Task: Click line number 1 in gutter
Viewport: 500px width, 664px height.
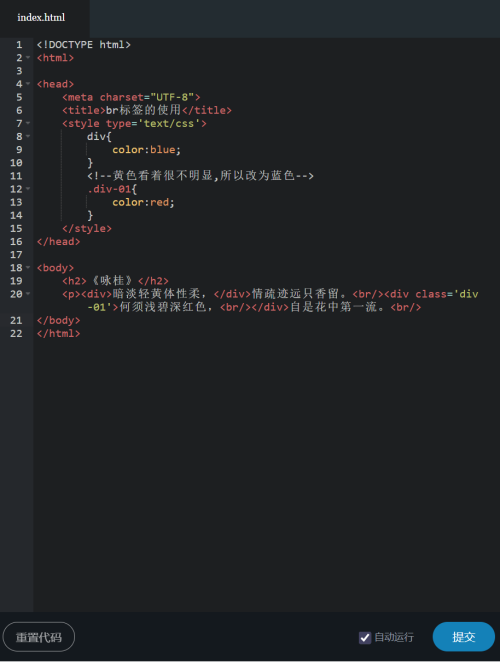Action: tap(19, 44)
